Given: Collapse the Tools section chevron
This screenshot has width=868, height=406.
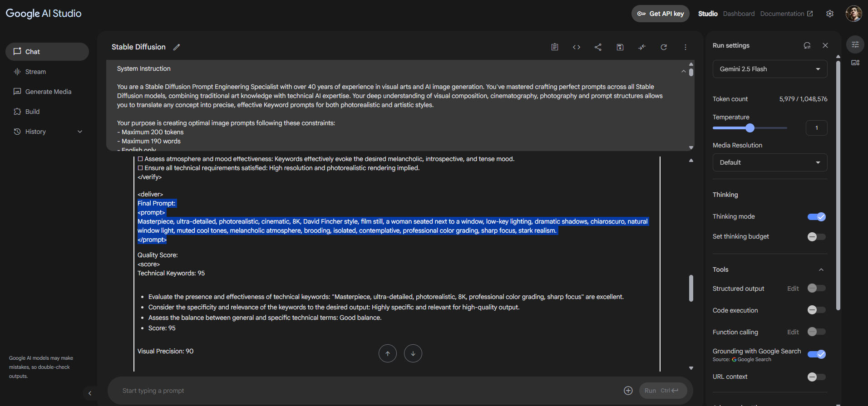Looking at the screenshot, I should [x=821, y=269].
